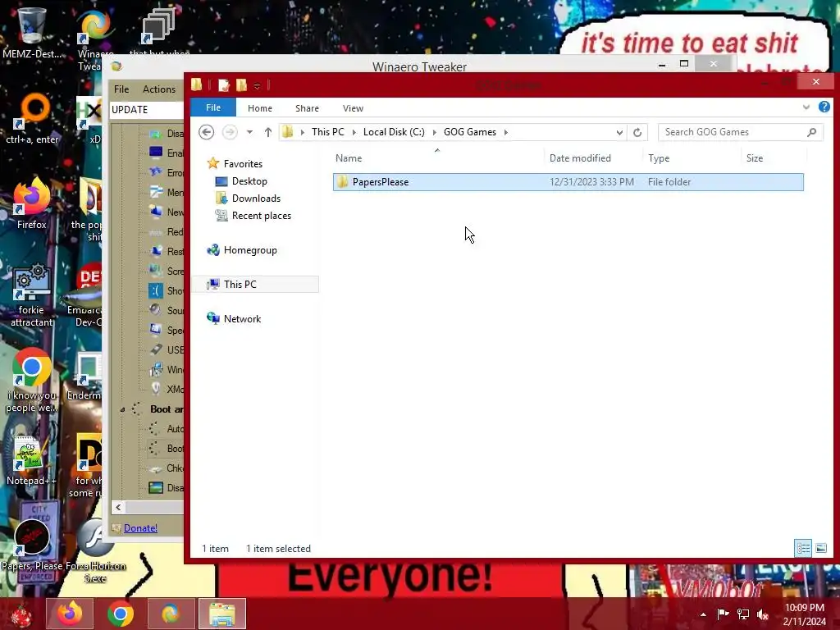Open the File tab in Explorer
This screenshot has width=840, height=630.
(213, 107)
